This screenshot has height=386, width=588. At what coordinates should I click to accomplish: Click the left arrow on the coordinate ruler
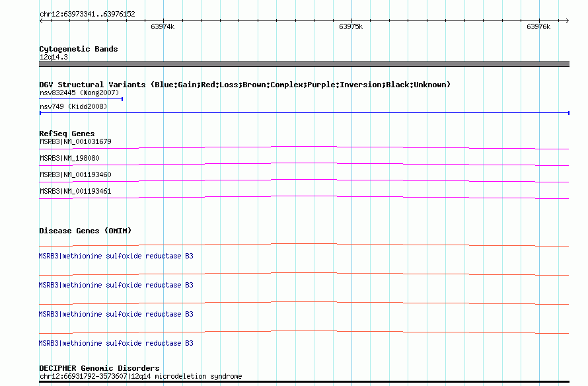(x=41, y=21)
